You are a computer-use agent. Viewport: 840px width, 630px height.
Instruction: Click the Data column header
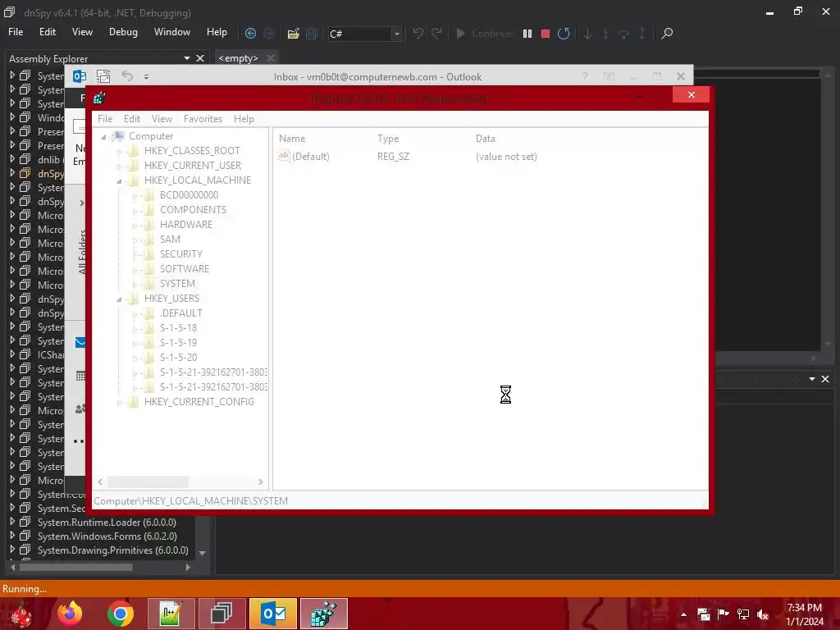486,138
